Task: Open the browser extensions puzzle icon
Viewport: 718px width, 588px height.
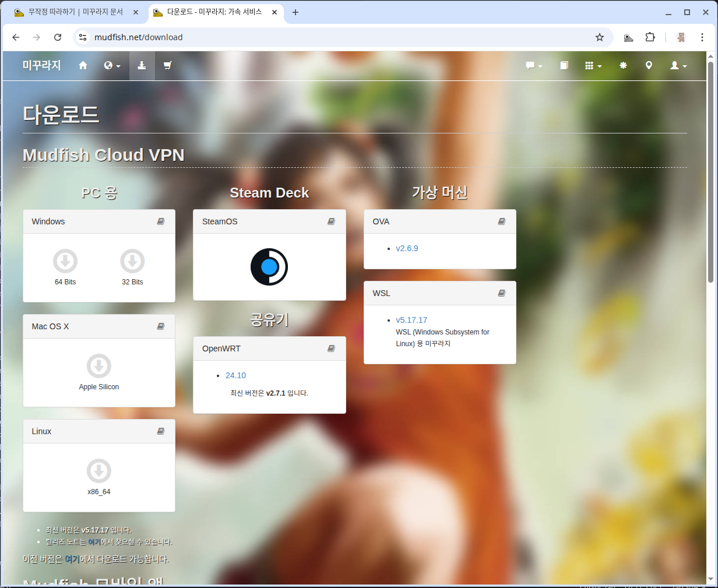Action: click(x=650, y=37)
